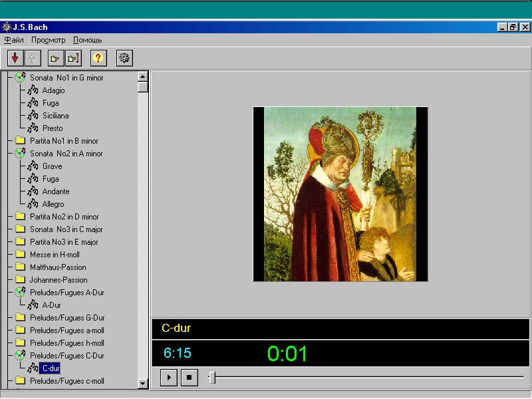This screenshot has height=399, width=532.
Task: Click the single pointing hand toolbar icon
Action: (x=55, y=58)
